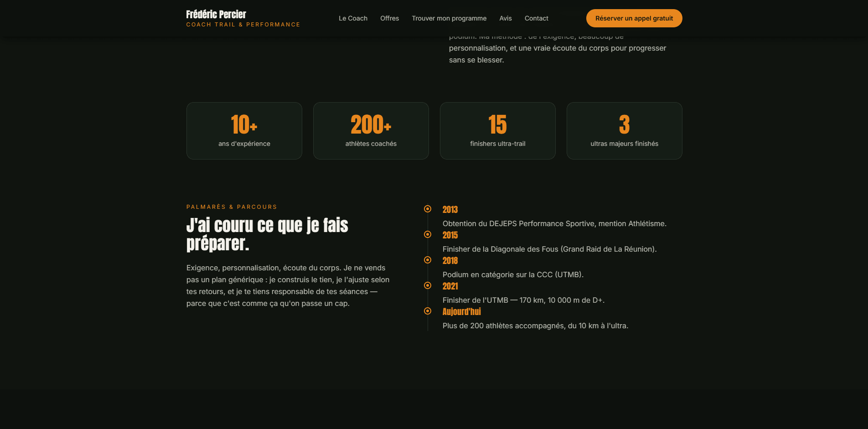868x429 pixels.
Task: Click the Aujourd'hui timeline dot marker
Action: pos(428,311)
